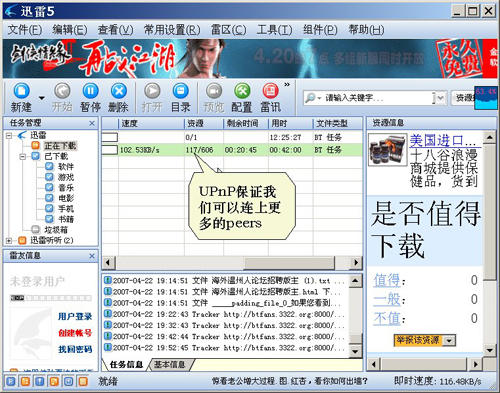This screenshot has height=393, width=500.
Task: Vote 不值 (not worth) link
Action: 386,318
